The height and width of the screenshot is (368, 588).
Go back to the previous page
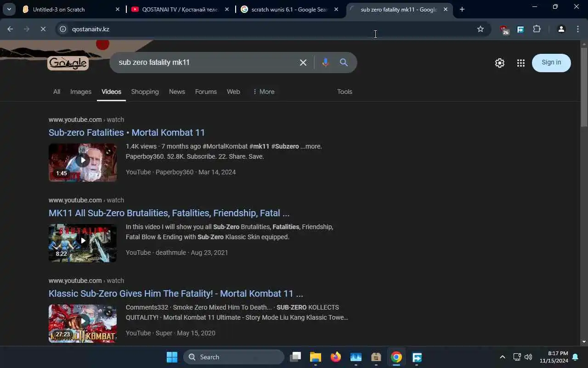pyautogui.click(x=10, y=29)
